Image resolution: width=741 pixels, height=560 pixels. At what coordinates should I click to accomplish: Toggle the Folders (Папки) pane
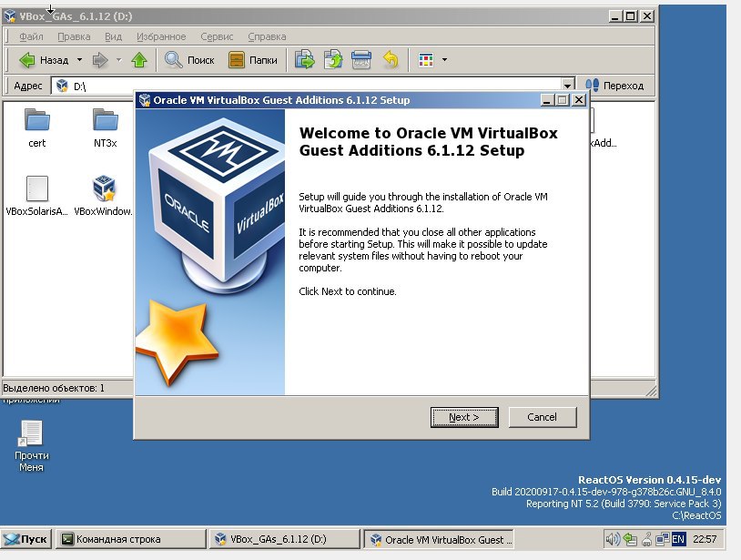coord(253,60)
